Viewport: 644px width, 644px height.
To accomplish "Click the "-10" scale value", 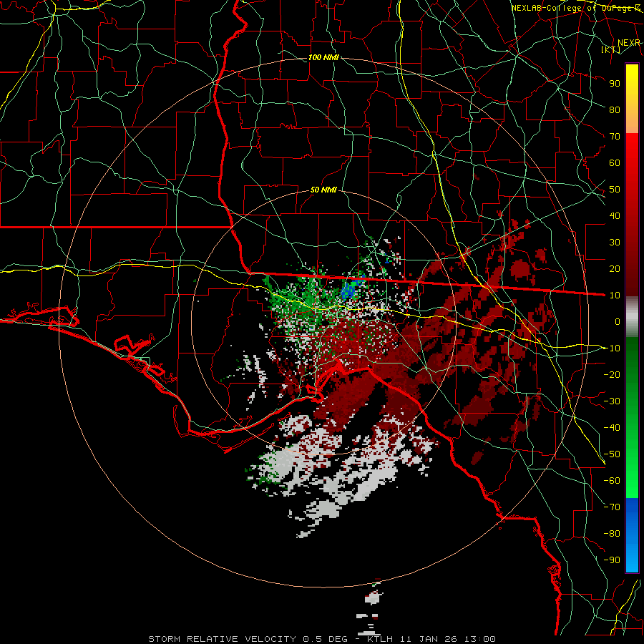I will (612, 348).
